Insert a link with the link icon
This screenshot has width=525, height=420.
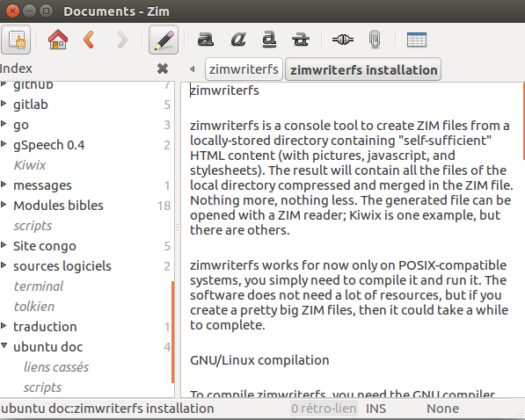pyautogui.click(x=342, y=40)
